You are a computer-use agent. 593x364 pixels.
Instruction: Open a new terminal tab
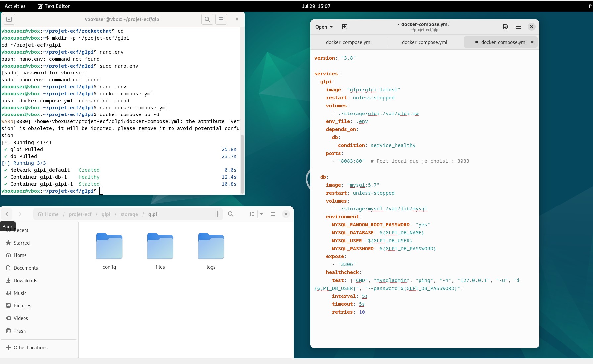click(x=9, y=19)
